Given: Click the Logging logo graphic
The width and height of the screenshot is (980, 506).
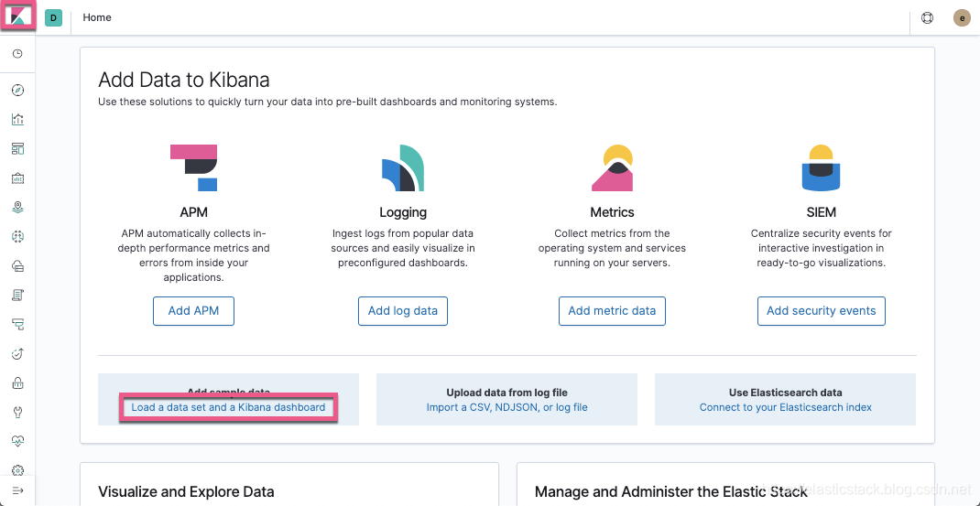Looking at the screenshot, I should pos(403,167).
